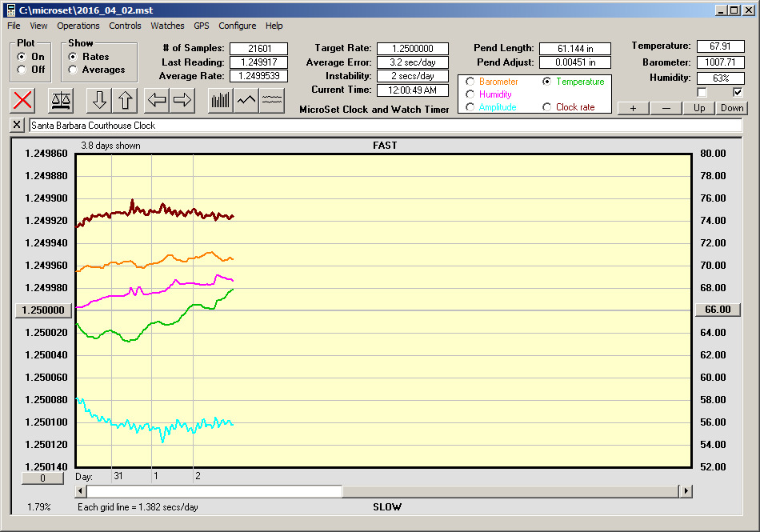Click the # of Samples field
This screenshot has width=760, height=532.
pyautogui.click(x=259, y=49)
